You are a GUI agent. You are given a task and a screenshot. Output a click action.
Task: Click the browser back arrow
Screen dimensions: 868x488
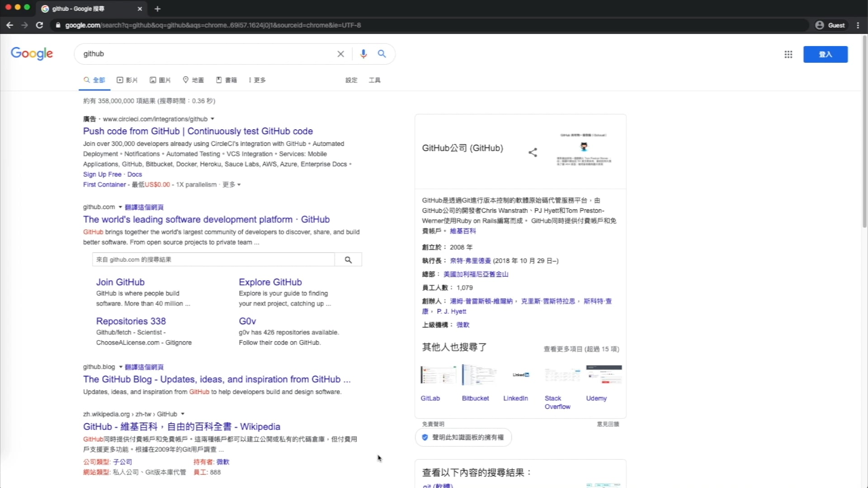click(9, 25)
